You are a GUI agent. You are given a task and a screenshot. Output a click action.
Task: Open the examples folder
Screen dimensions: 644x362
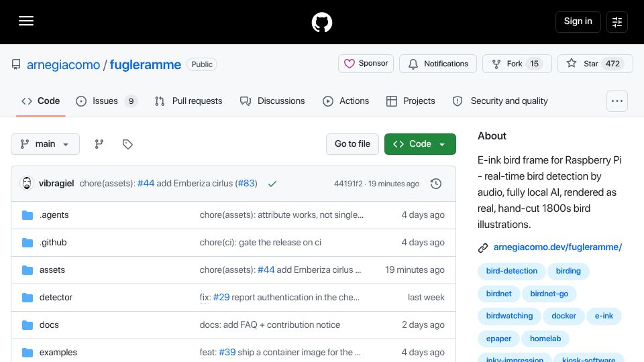[x=58, y=353]
